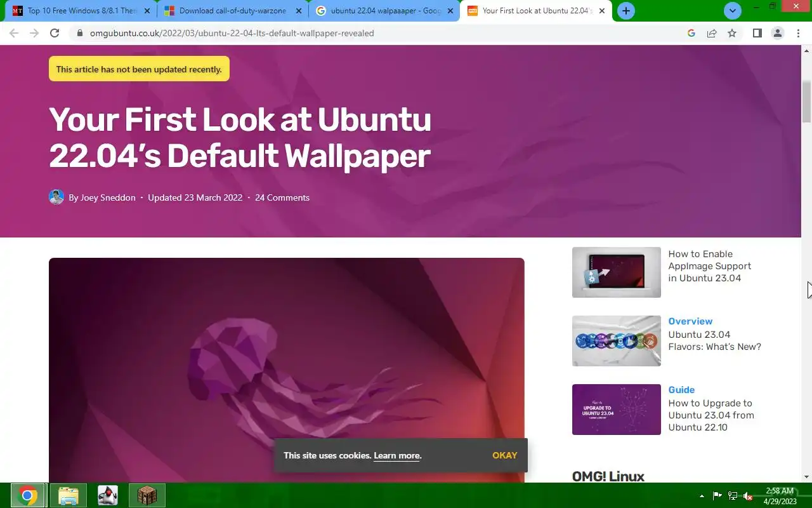Reload the current page
The width and height of the screenshot is (812, 508).
(55, 33)
